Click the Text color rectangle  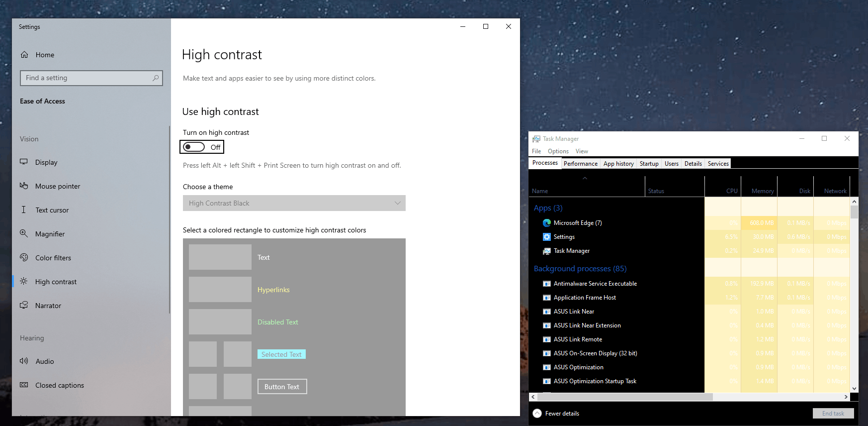220,257
